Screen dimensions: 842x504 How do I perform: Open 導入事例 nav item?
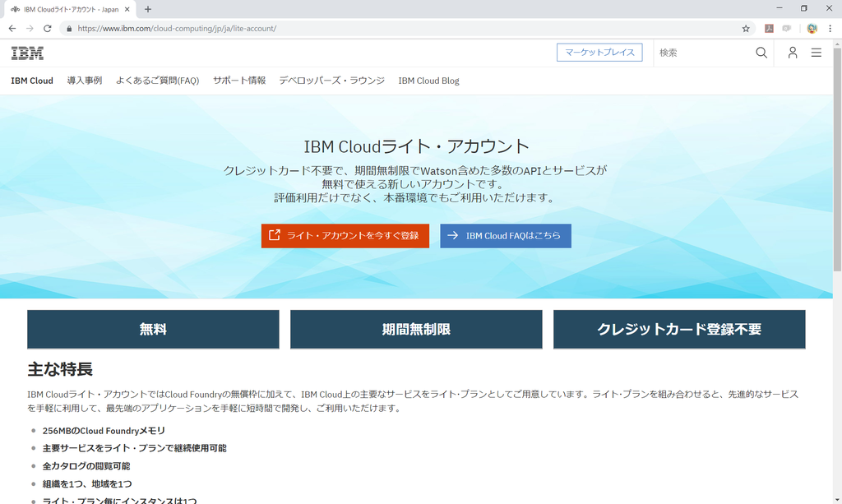pos(85,81)
